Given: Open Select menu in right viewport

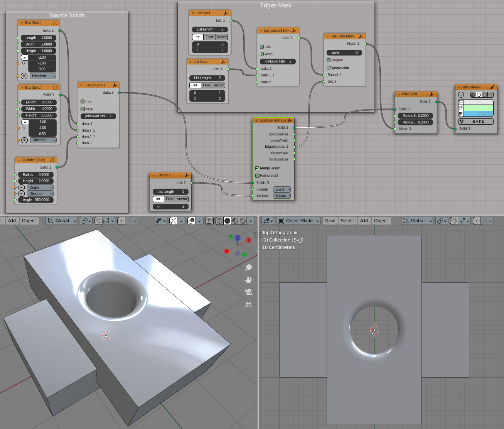Looking at the screenshot, I should pyautogui.click(x=347, y=221).
